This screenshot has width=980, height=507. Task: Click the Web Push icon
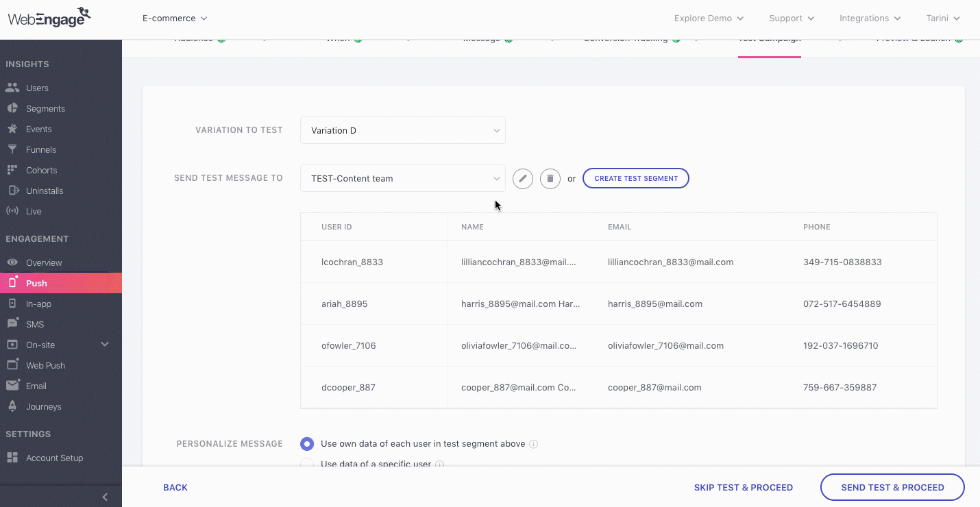(x=12, y=365)
